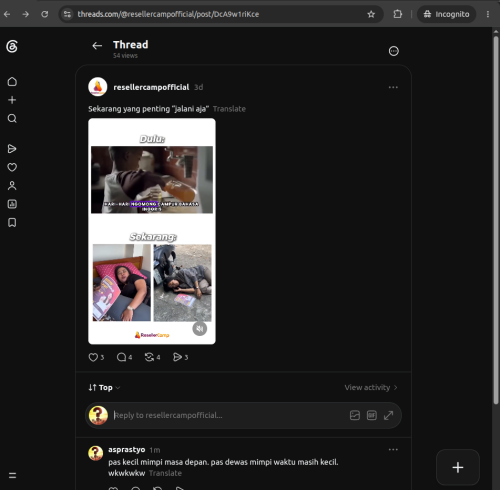Translate the post caption
Image resolution: width=500 pixels, height=490 pixels.
coord(229,109)
